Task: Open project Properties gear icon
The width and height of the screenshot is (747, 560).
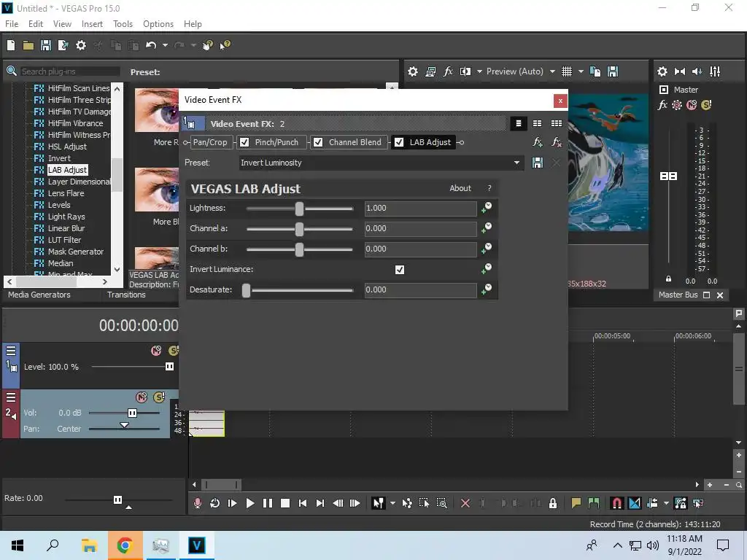Action: 81,45
